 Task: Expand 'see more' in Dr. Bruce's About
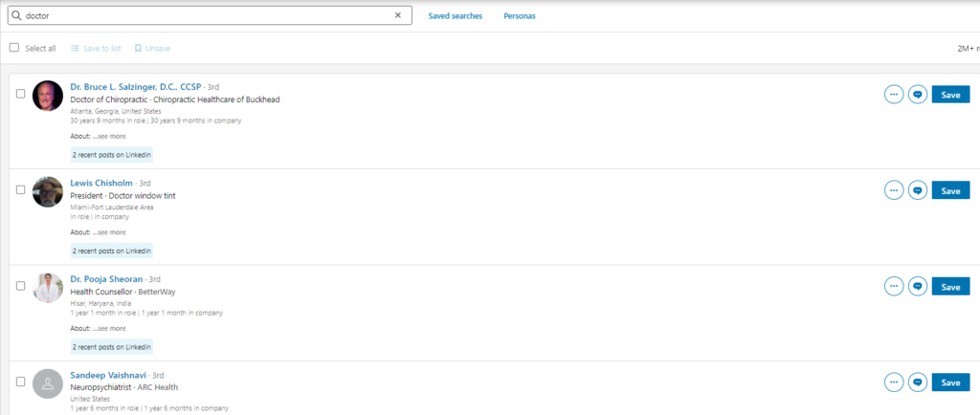pyautogui.click(x=110, y=136)
